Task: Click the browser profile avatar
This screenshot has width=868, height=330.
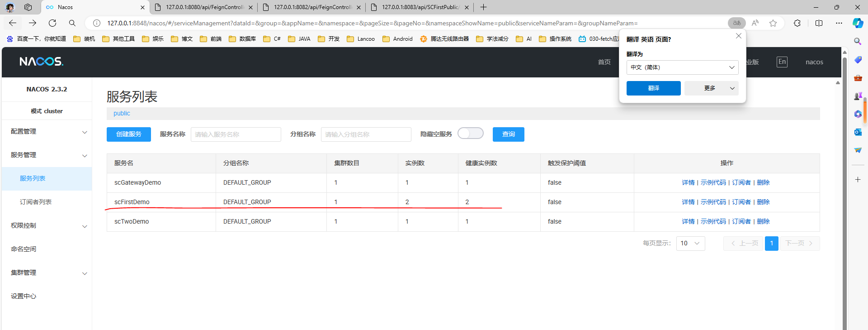Action: (x=10, y=7)
